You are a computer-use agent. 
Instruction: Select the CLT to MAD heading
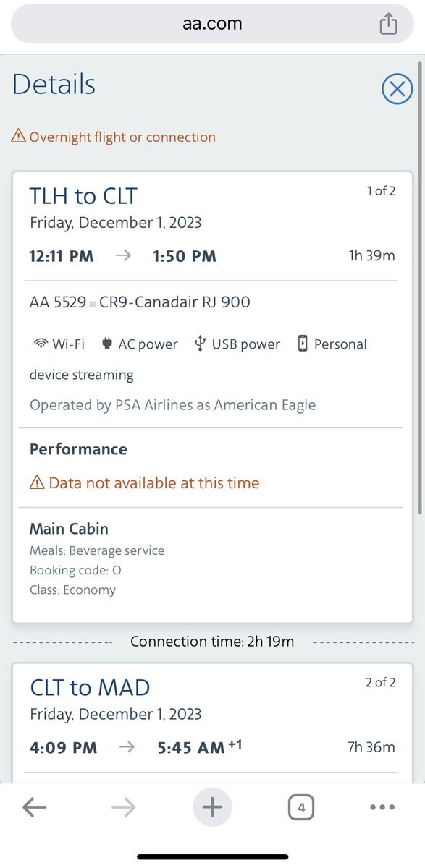[90, 687]
